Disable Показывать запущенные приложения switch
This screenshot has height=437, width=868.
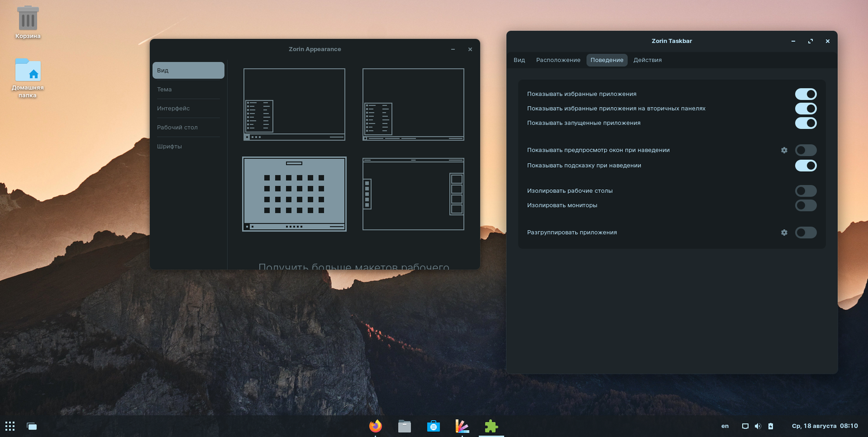pyautogui.click(x=806, y=123)
